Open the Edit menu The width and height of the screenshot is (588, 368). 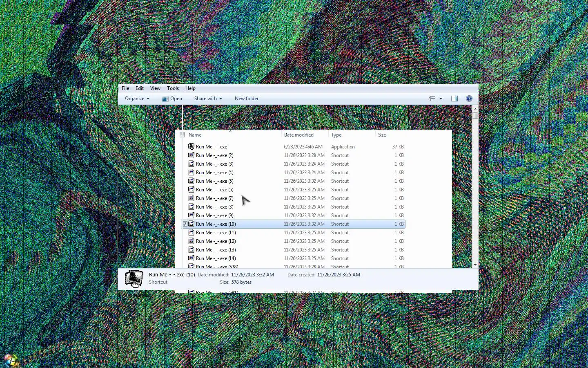(140, 88)
